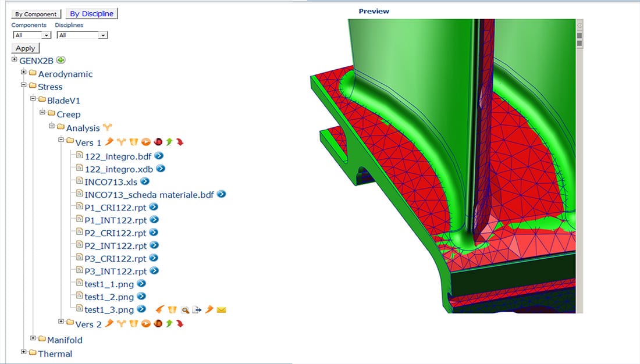Collapse the Stress folder
The height and width of the screenshot is (364, 640).
tap(24, 85)
